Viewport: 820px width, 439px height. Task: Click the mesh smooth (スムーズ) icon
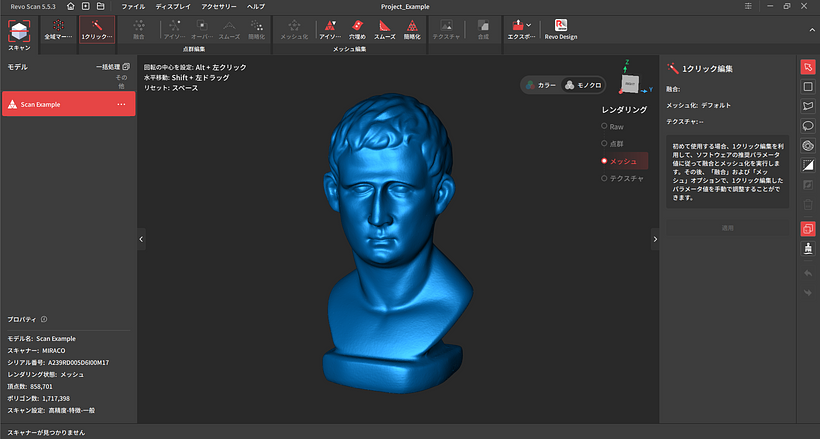pos(384,29)
